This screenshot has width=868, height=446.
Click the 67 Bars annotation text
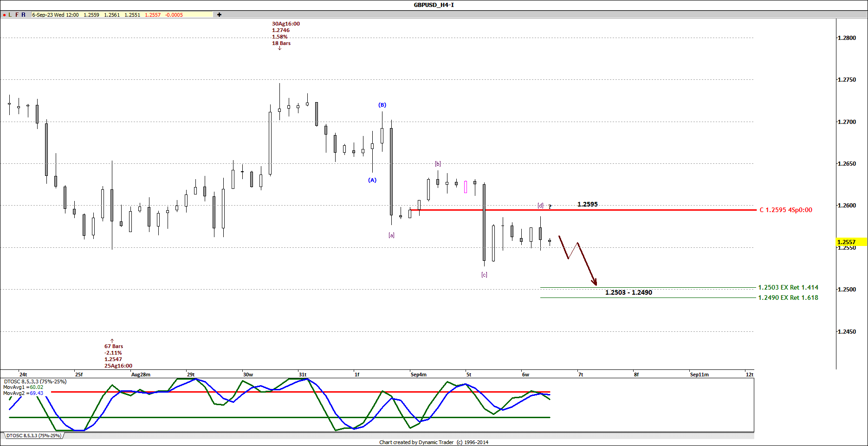114,346
